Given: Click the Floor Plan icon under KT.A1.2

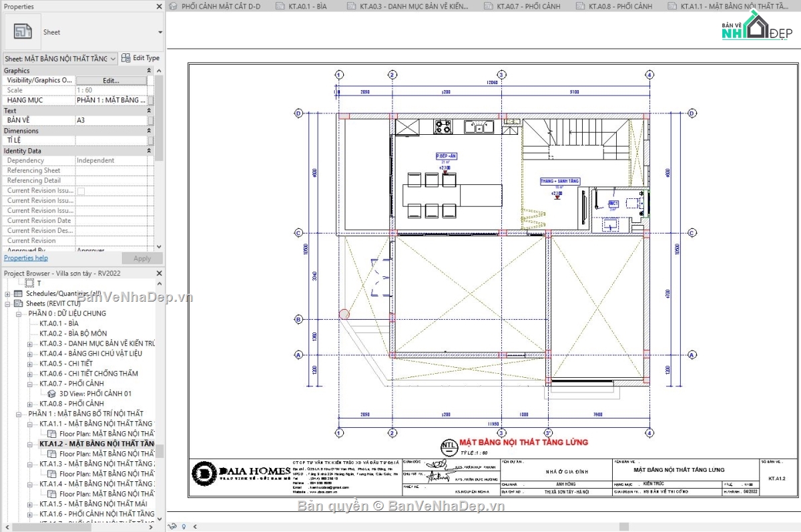Looking at the screenshot, I should 53,454.
